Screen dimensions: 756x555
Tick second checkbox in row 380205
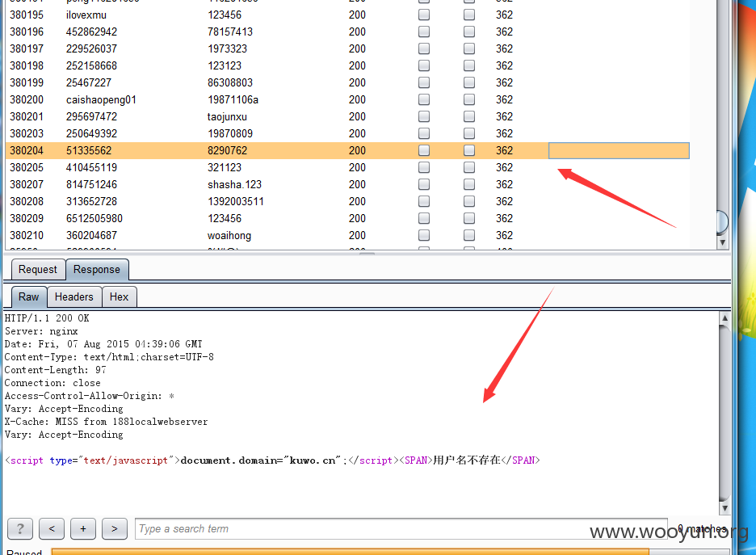click(469, 167)
